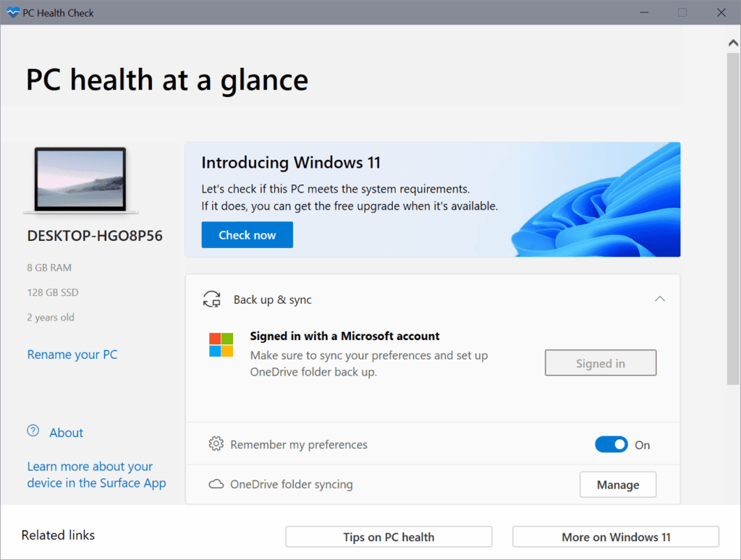Viewport: 741px width, 560px height.
Task: Toggle Remember my preferences off
Action: point(611,444)
